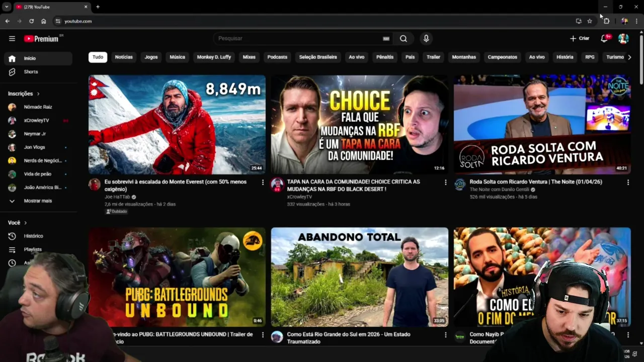Open xCrowleyTV channel avatar under video
Image resolution: width=644 pixels, height=362 pixels.
point(277,185)
